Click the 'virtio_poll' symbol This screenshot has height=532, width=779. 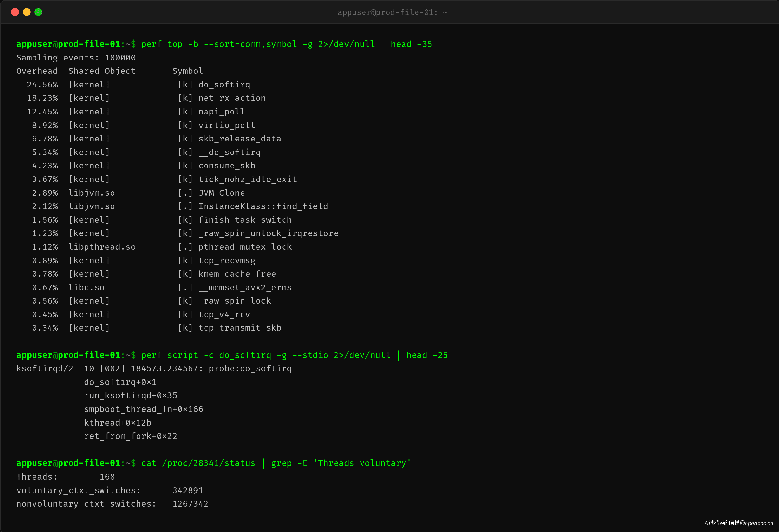[227, 125]
